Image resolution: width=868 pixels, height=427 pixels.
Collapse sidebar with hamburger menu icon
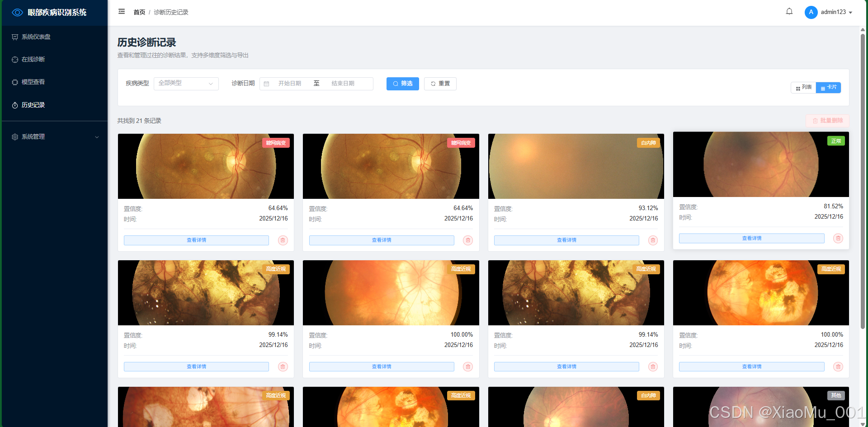[x=122, y=12]
